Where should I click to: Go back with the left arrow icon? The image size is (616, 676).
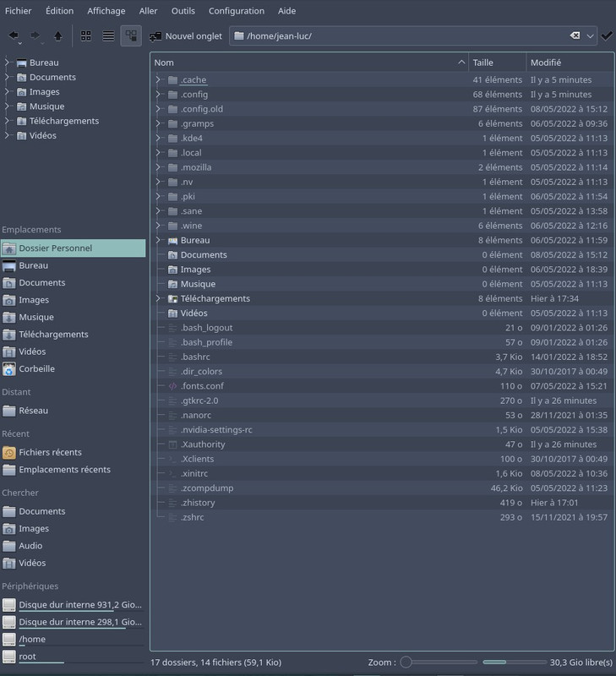click(x=14, y=35)
